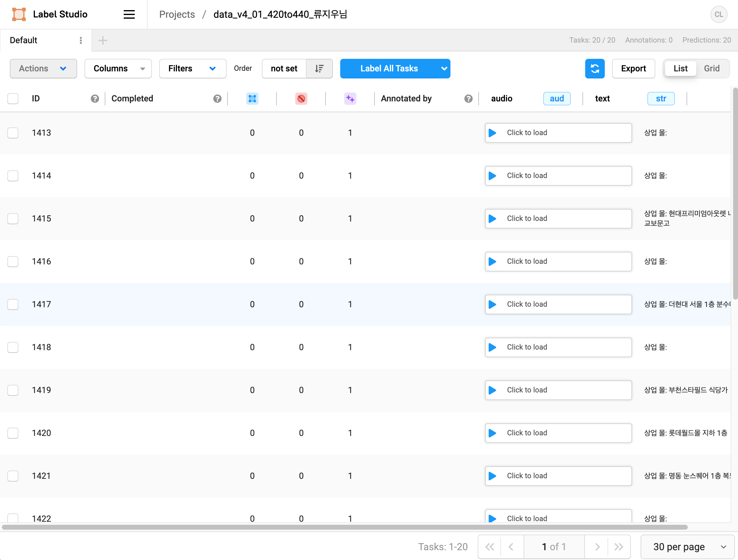Play audio for task 1415
This screenshot has width=738, height=560.
pos(492,219)
